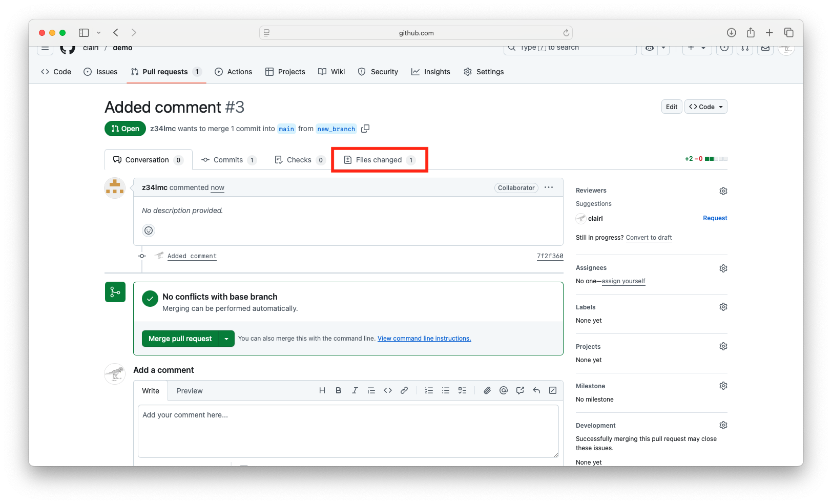The width and height of the screenshot is (832, 504).
Task: Click the comment text area
Action: [348, 431]
